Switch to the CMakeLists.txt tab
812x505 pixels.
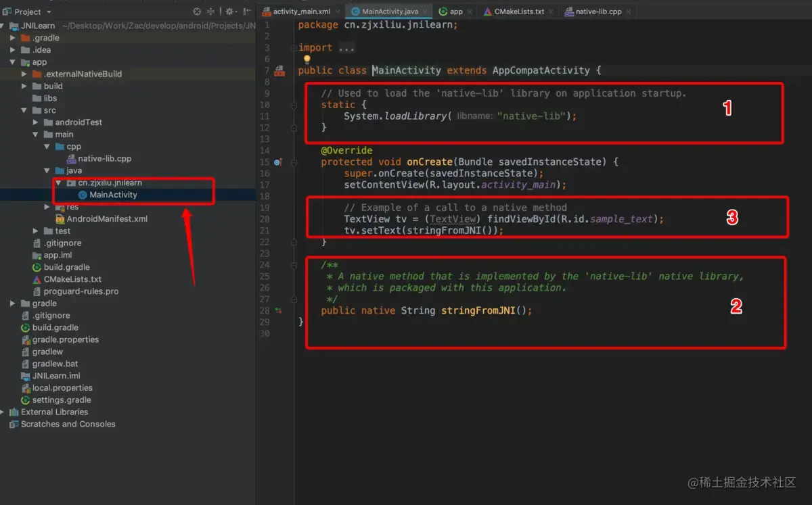(x=519, y=11)
